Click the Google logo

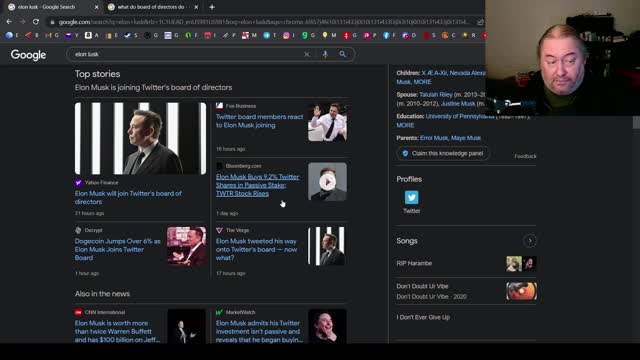(28, 55)
